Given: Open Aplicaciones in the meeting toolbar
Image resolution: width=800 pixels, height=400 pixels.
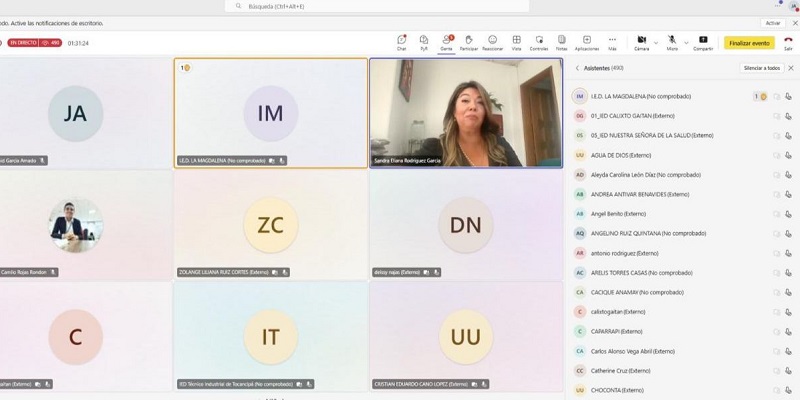Looking at the screenshot, I should 587,42.
